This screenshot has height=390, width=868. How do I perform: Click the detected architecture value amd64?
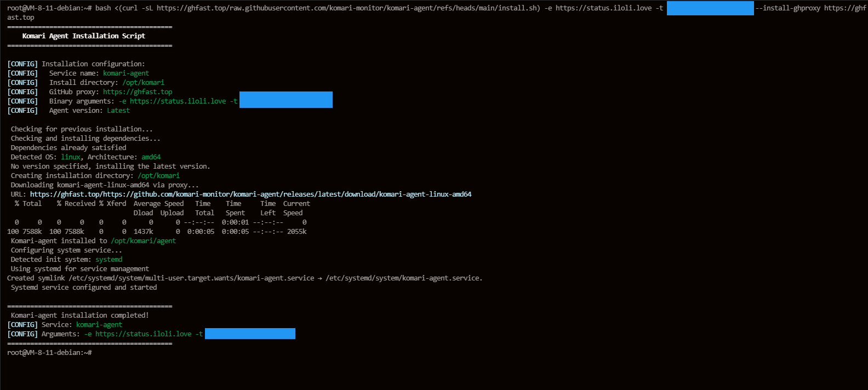[151, 157]
